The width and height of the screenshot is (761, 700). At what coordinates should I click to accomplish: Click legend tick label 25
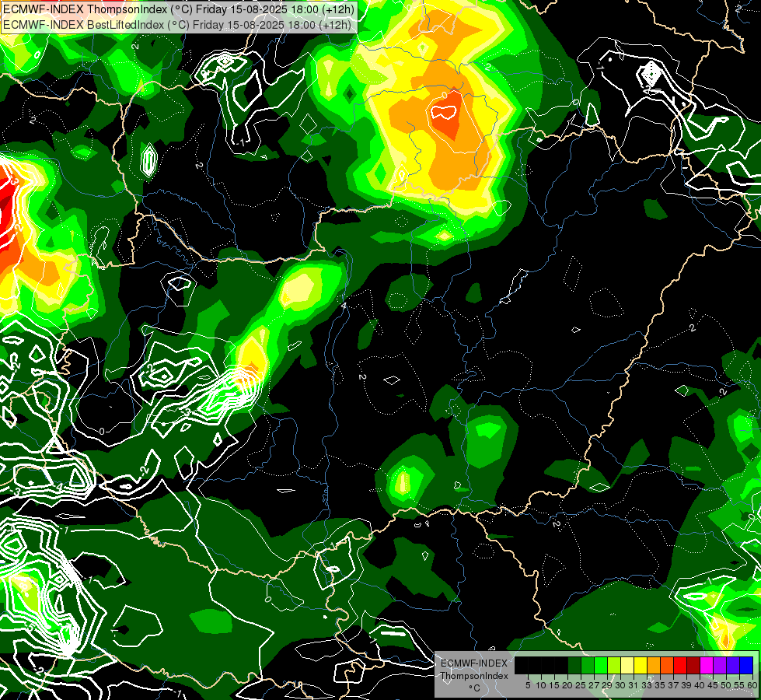click(x=581, y=685)
